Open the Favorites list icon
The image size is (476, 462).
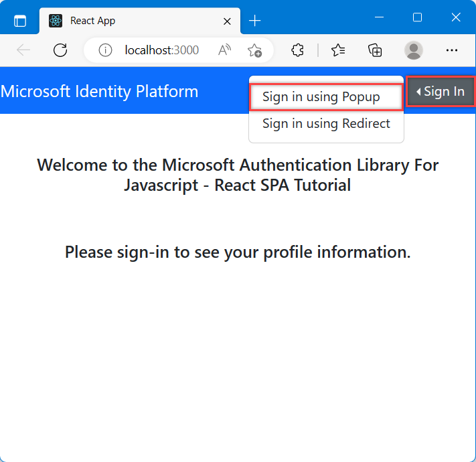point(338,50)
